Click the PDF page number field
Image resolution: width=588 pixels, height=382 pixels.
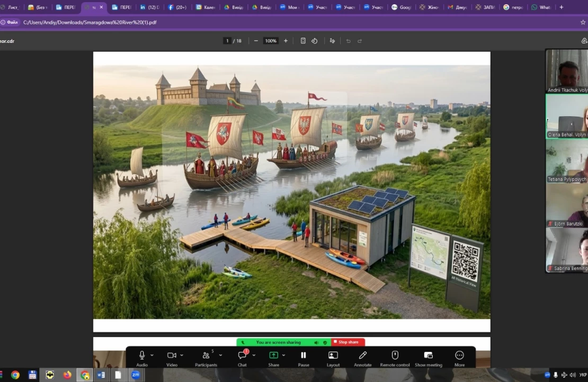point(227,41)
